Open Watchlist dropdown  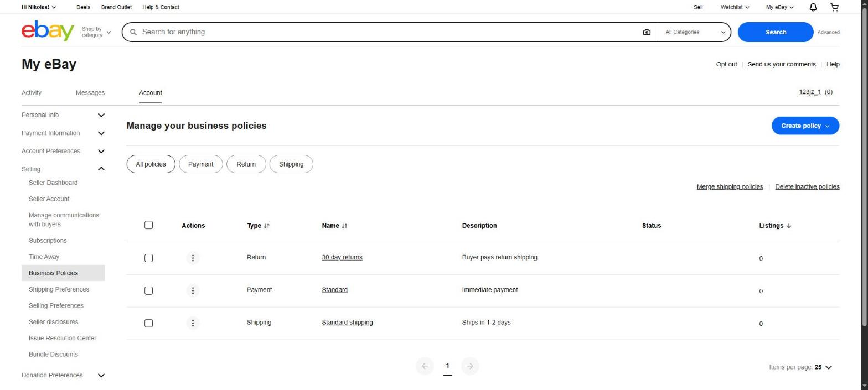tap(735, 7)
